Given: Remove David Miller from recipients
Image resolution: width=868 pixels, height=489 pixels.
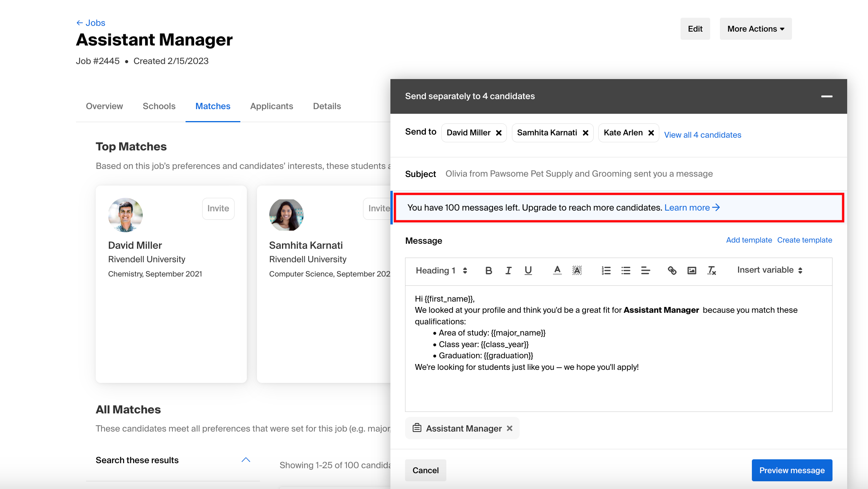Looking at the screenshot, I should click(499, 133).
